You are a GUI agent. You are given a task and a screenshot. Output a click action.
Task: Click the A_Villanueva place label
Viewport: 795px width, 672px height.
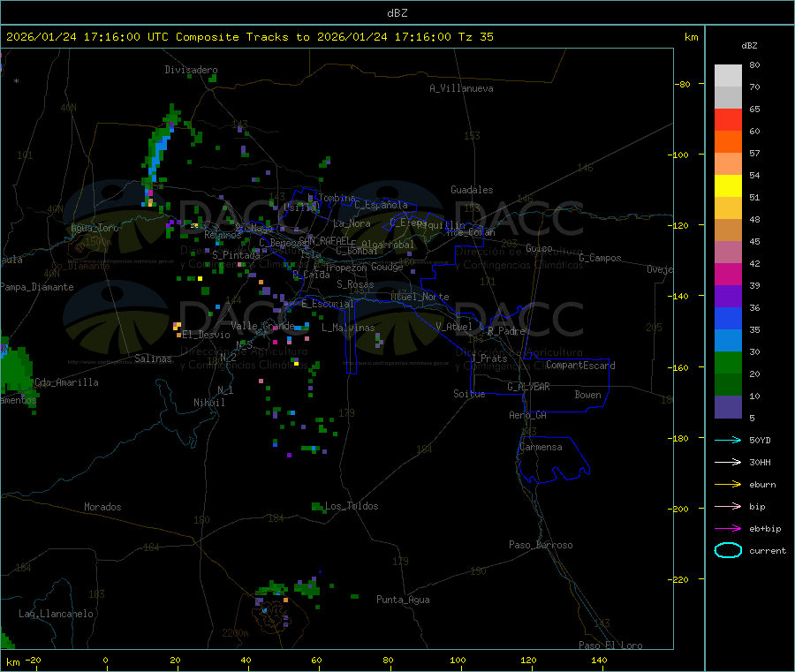coord(461,88)
